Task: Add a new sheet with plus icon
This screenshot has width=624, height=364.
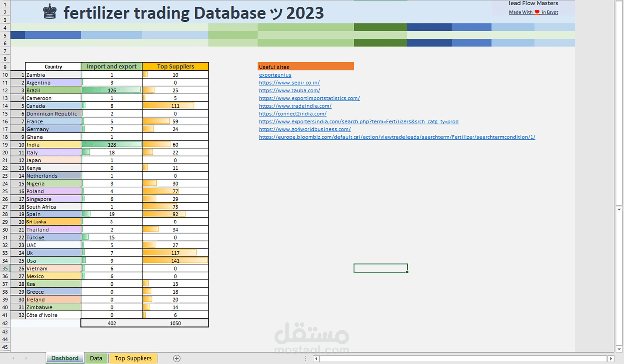Action: [176, 358]
